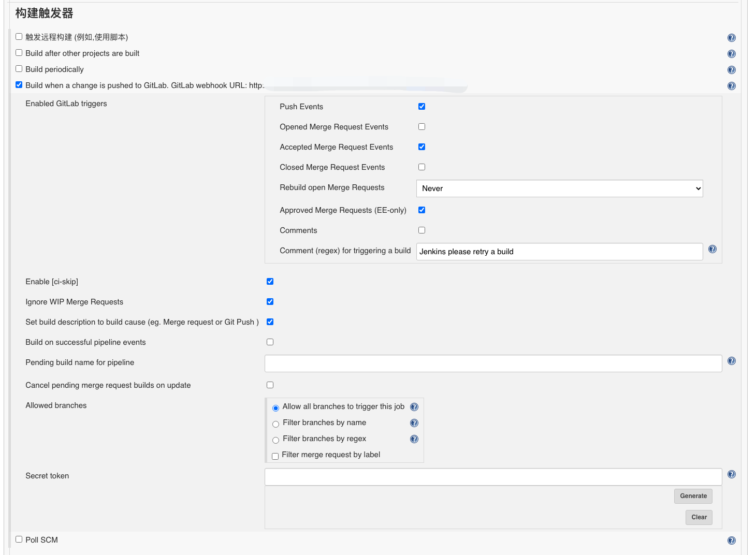Viewport: 756px width, 555px height.
Task: Open help for Filter branches by regex
Action: [414, 439]
